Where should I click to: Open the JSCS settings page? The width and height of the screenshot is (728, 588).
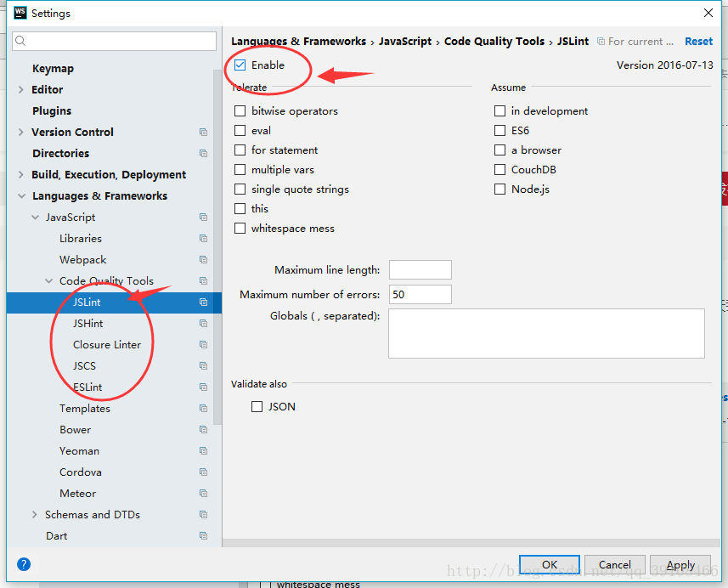(x=84, y=366)
